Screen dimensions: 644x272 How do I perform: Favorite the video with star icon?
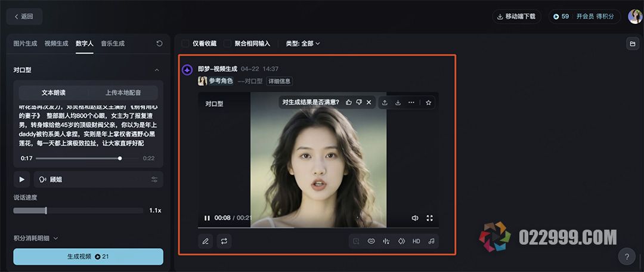[428, 103]
